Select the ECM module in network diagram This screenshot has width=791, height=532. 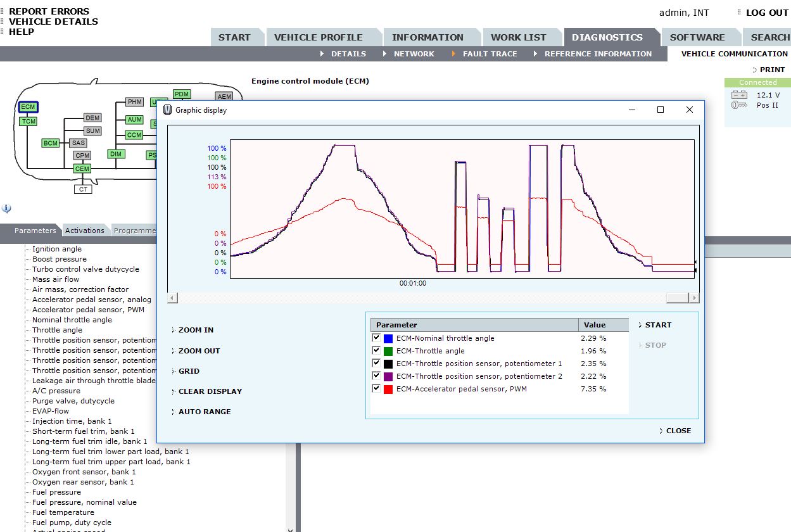28,107
